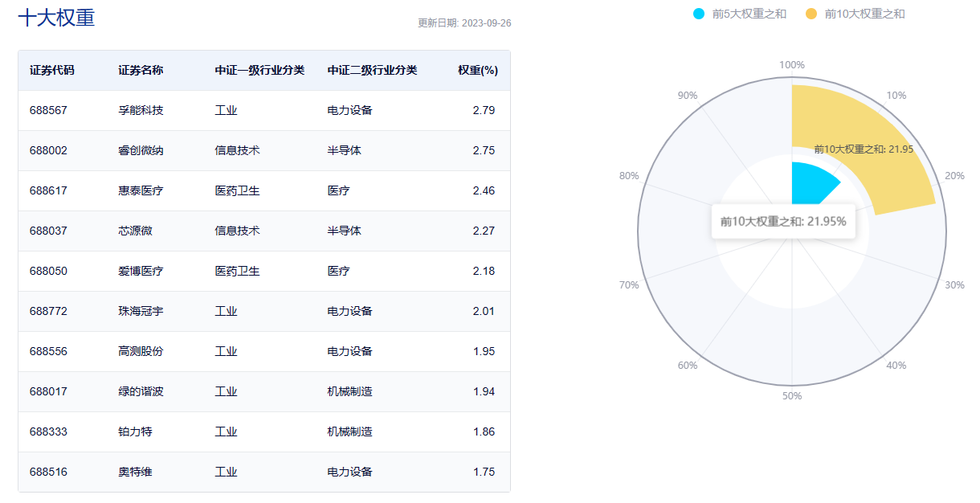Select the 珠海冠宇 security name
The image size is (980, 503).
(x=141, y=311)
